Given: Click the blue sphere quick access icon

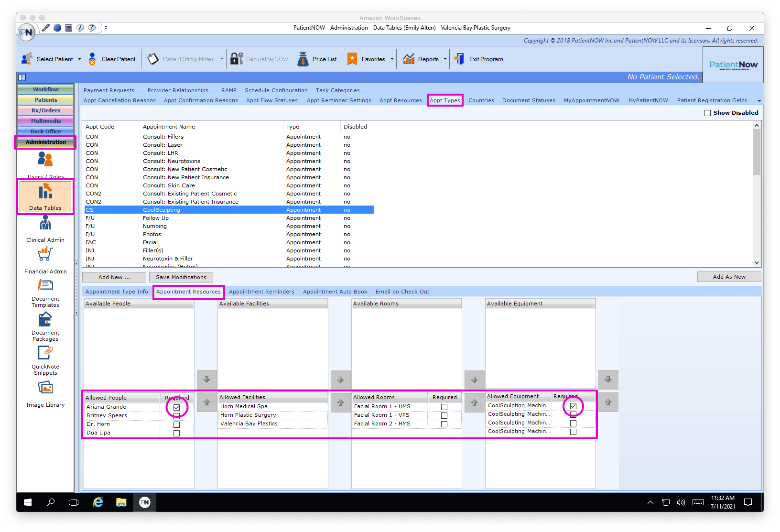Looking at the screenshot, I should click(x=57, y=28).
